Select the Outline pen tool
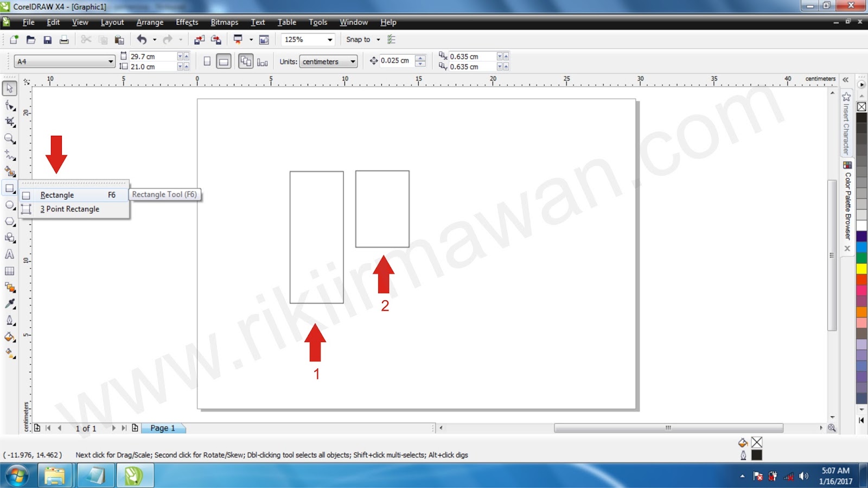The width and height of the screenshot is (868, 488). (x=10, y=320)
